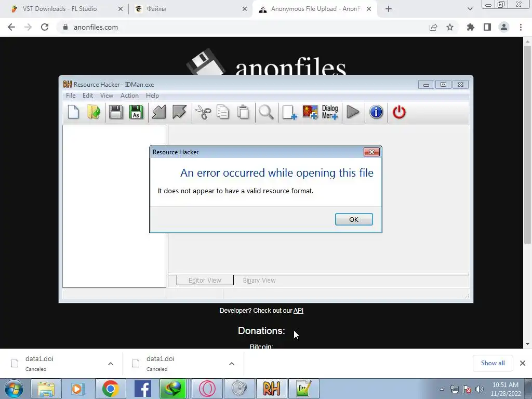This screenshot has width=532, height=399.
Task: Open File Explorer from the taskbar
Action: click(46, 389)
